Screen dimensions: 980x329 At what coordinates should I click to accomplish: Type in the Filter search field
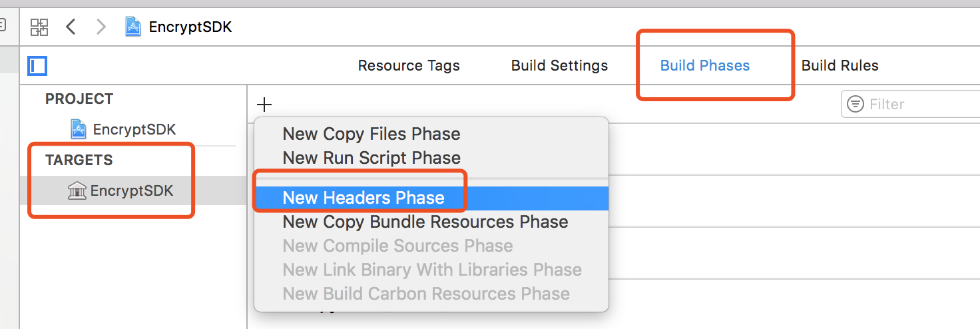click(919, 105)
